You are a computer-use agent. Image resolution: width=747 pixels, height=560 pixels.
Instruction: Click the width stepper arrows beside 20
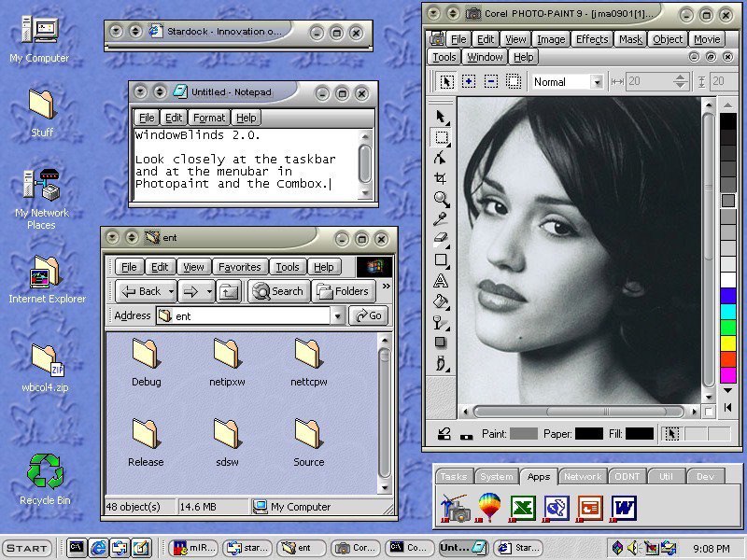(681, 81)
